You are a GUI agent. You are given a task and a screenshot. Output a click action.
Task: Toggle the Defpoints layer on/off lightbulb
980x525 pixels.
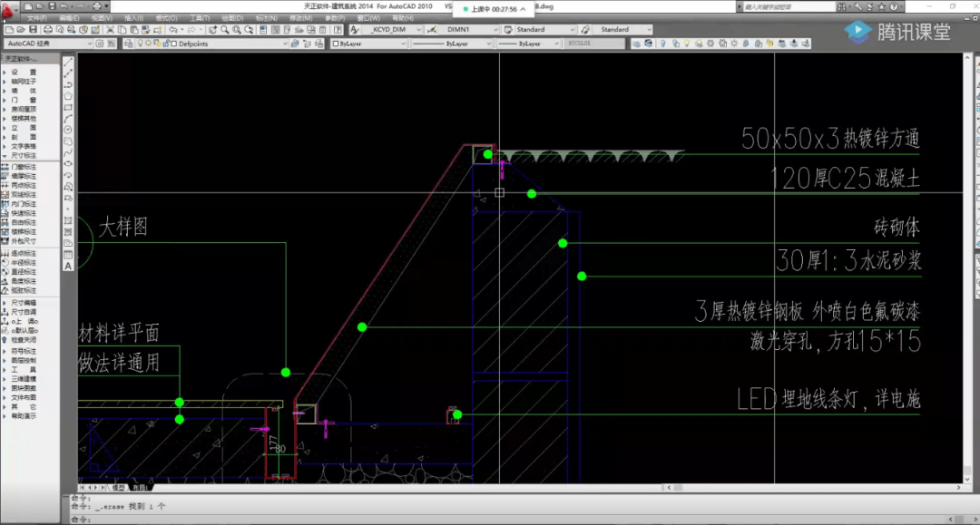point(140,44)
